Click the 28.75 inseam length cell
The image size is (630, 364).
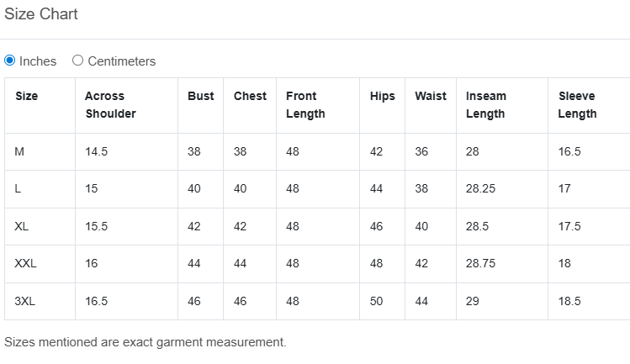click(x=480, y=263)
